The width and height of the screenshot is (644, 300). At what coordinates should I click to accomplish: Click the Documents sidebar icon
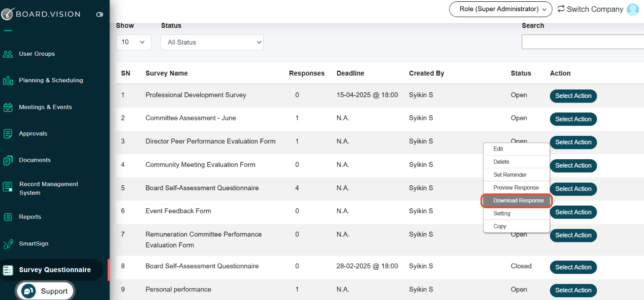(x=8, y=160)
